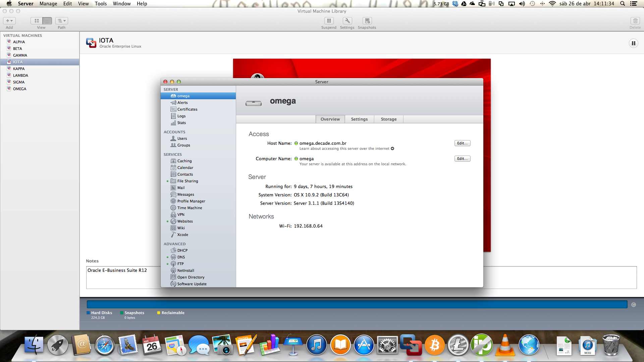
Task: Open the Websites service
Action: (x=198, y=221)
